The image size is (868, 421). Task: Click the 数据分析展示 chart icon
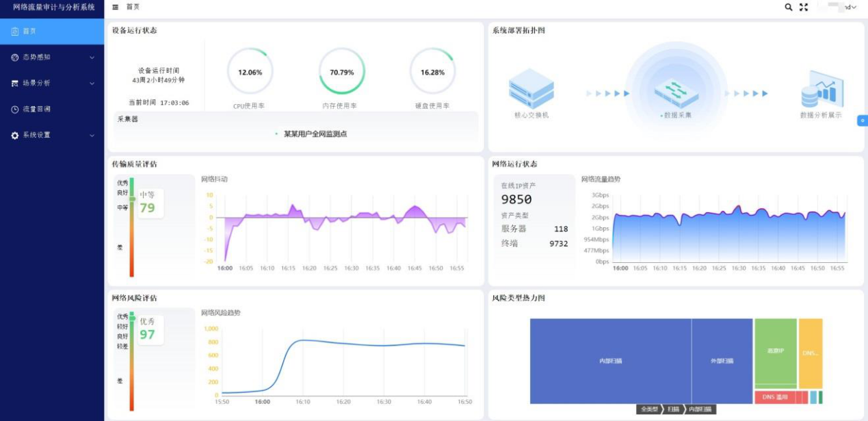tap(821, 89)
